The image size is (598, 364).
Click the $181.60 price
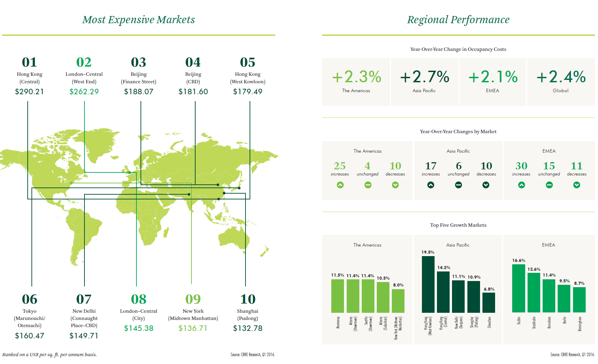click(193, 92)
